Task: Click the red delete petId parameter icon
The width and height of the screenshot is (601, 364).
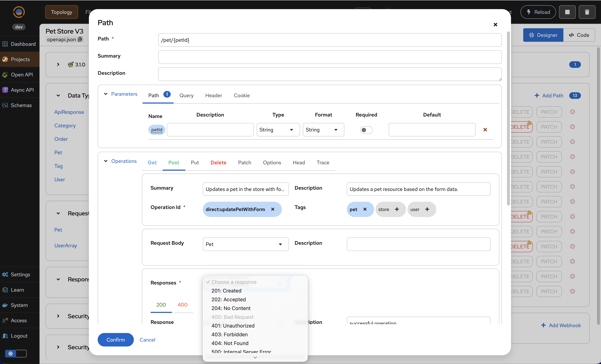Action: [485, 130]
